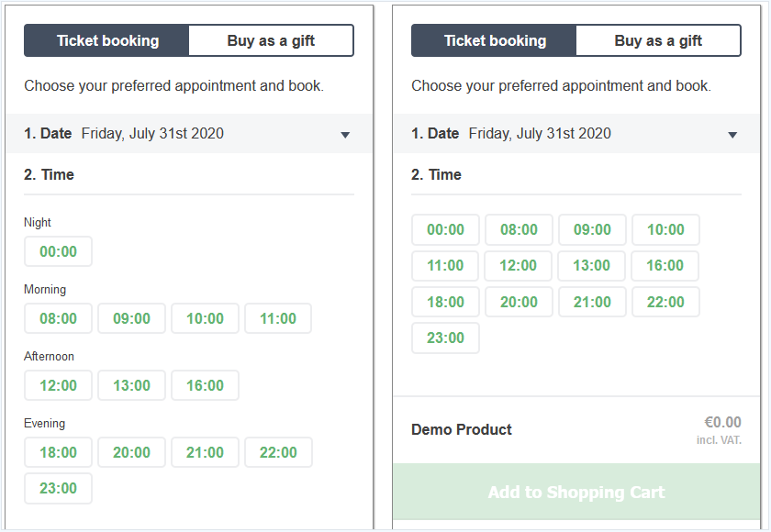Viewport: 771px width, 532px height.
Task: Switch to Buy as a gift tab in left panel
Action: 271,40
